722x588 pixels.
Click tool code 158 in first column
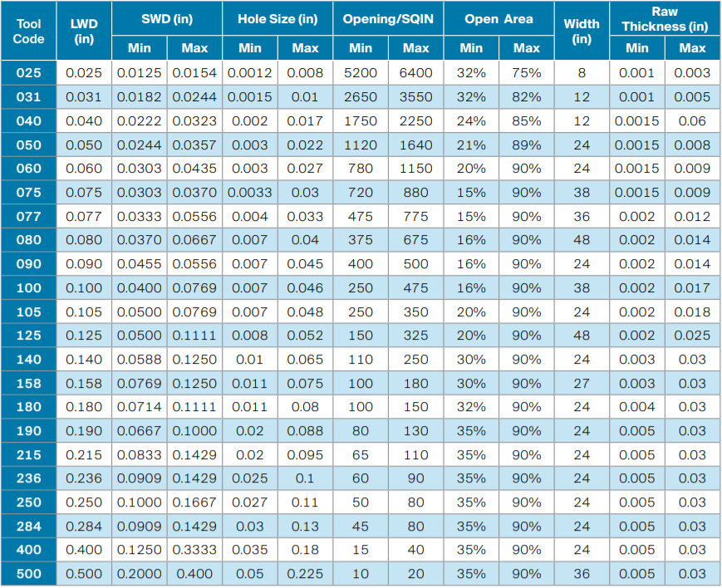pos(29,384)
